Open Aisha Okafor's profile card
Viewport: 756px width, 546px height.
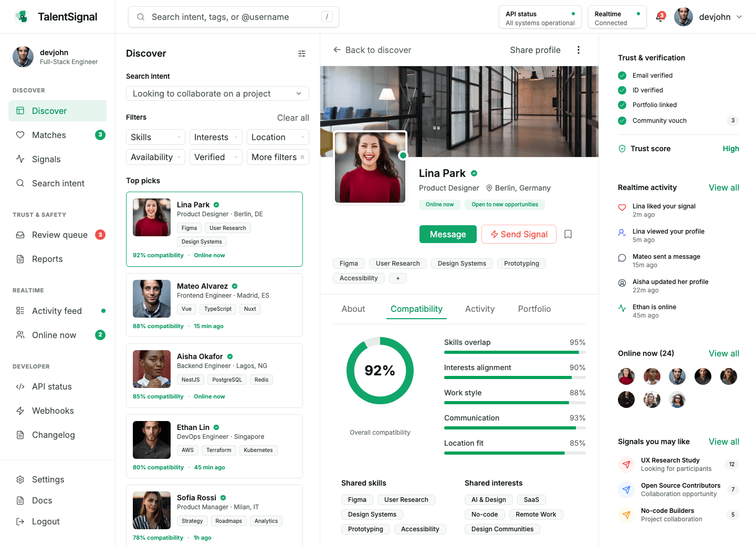[214, 375]
